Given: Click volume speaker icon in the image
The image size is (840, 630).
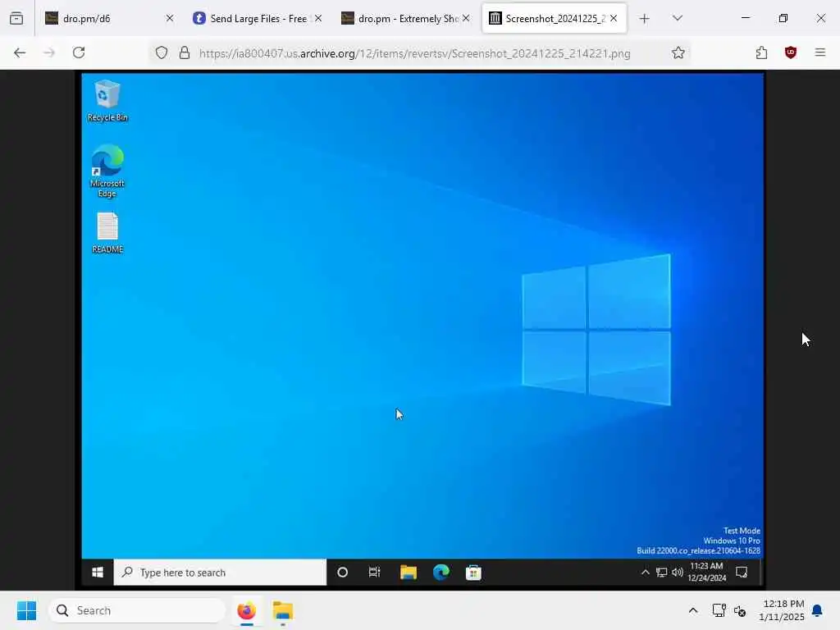Looking at the screenshot, I should pyautogui.click(x=677, y=572).
